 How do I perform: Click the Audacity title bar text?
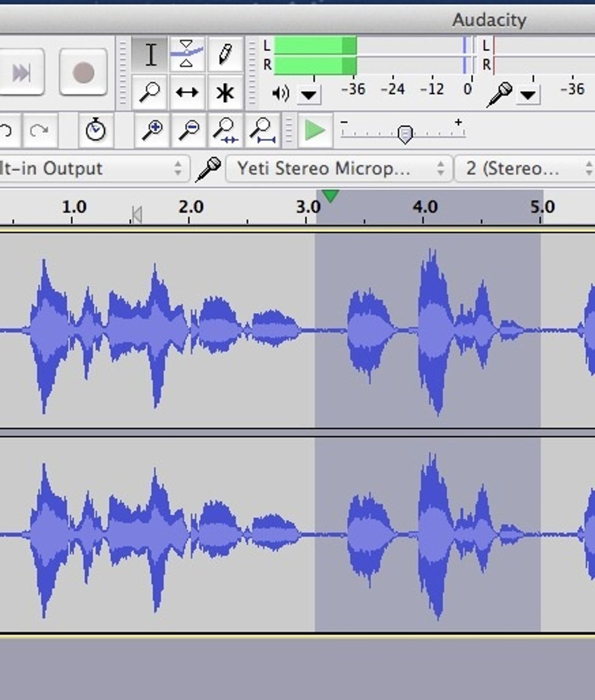point(489,20)
